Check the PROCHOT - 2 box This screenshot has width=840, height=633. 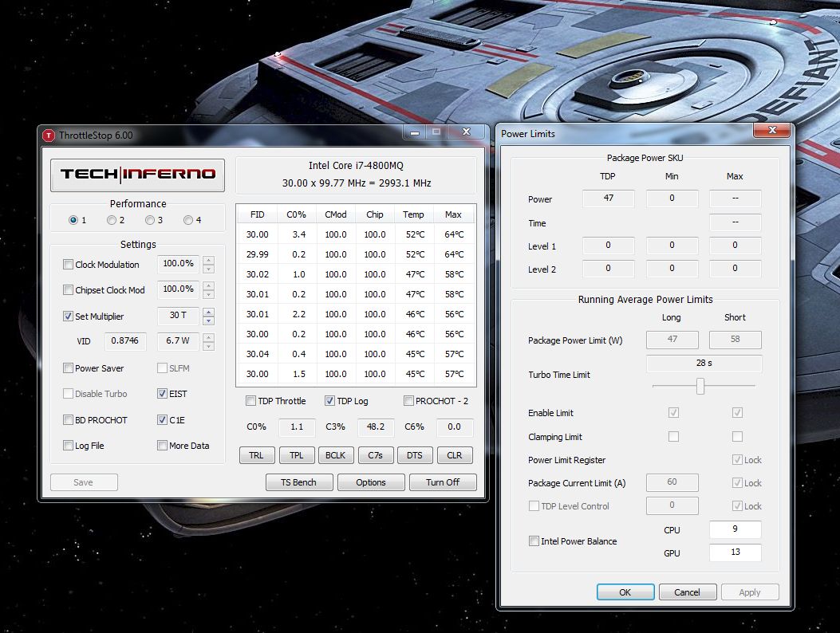[x=408, y=400]
